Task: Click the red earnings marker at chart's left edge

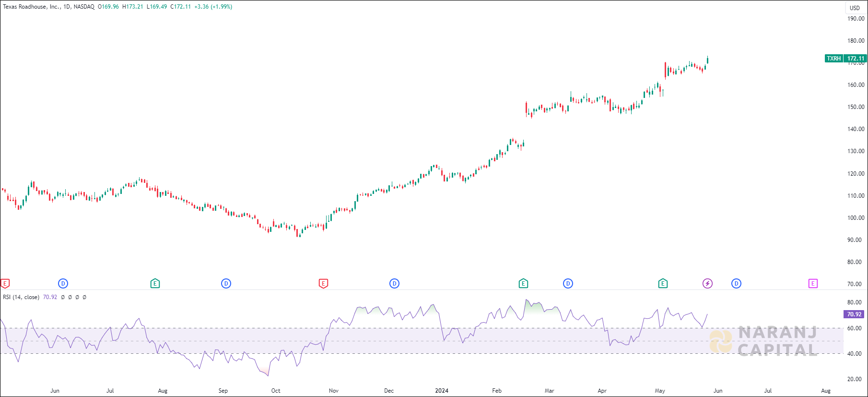Action: pos(5,284)
